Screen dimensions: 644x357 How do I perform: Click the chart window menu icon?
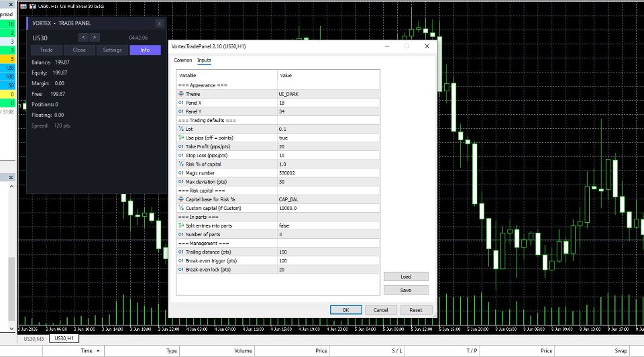tap(23, 6)
